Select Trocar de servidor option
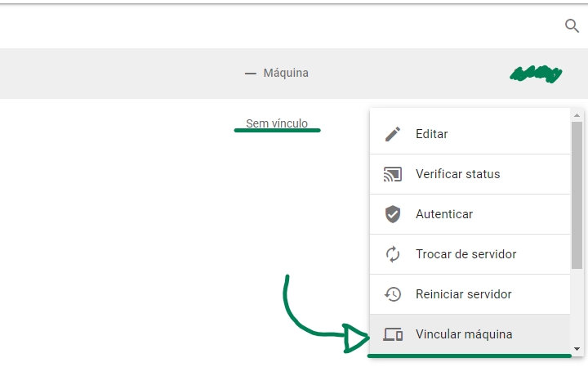588x376 pixels. pos(465,254)
